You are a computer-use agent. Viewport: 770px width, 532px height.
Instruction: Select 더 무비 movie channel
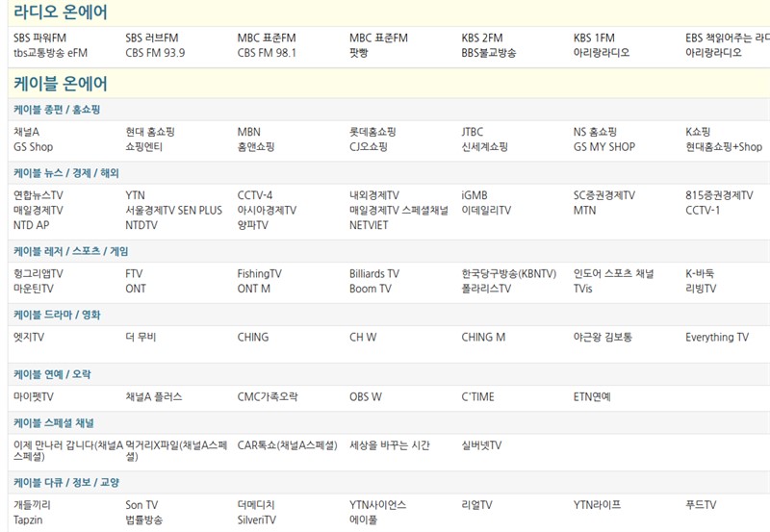pos(141,337)
